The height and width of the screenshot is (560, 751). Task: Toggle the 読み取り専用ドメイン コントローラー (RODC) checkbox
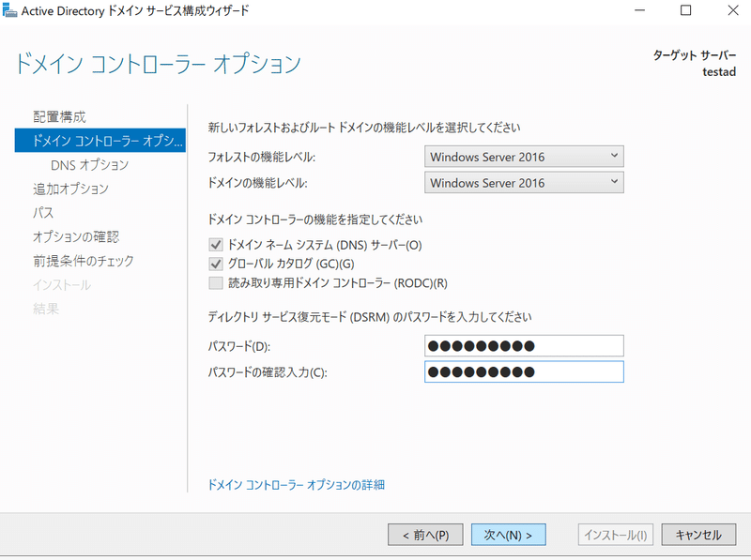click(216, 283)
